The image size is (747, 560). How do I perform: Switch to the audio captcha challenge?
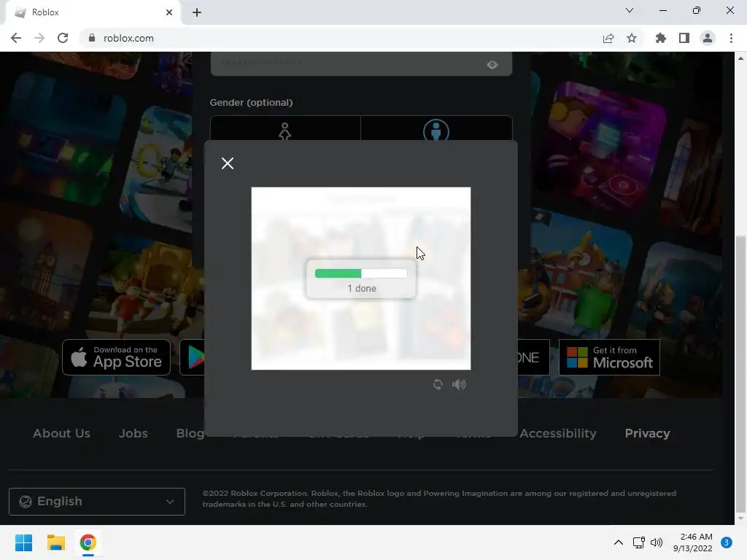coord(459,384)
